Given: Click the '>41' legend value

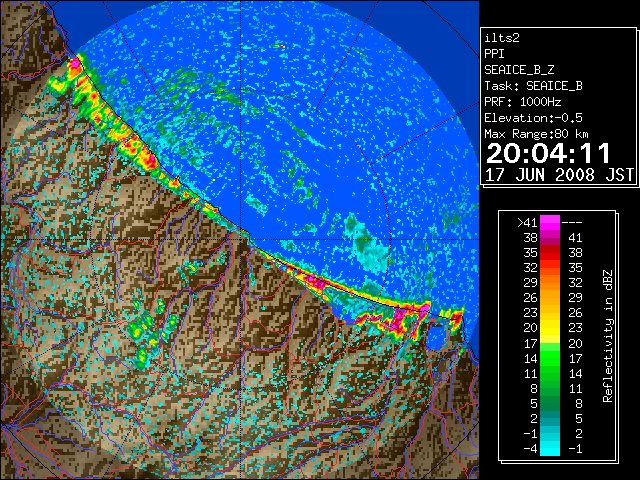Looking at the screenshot, I should pyautogui.click(x=527, y=222).
